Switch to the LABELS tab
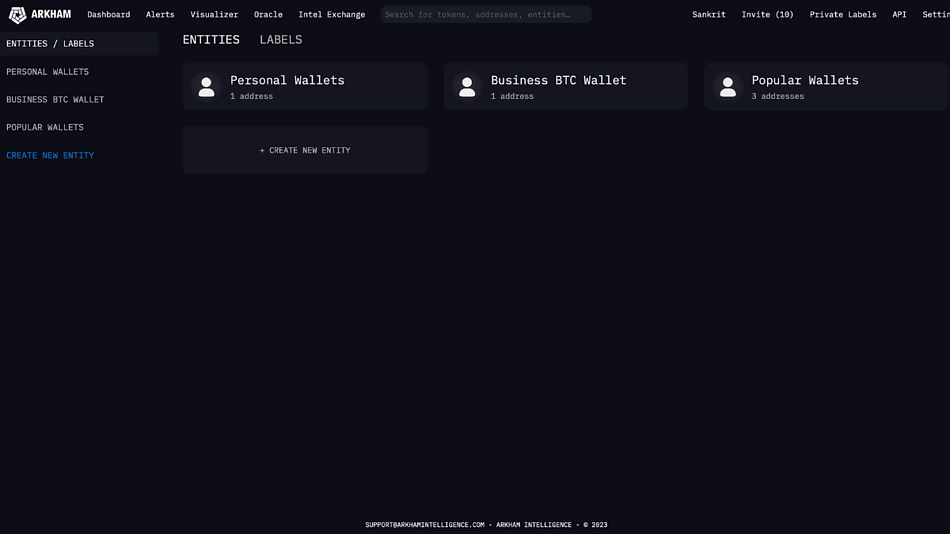The image size is (950, 534). coord(281,39)
